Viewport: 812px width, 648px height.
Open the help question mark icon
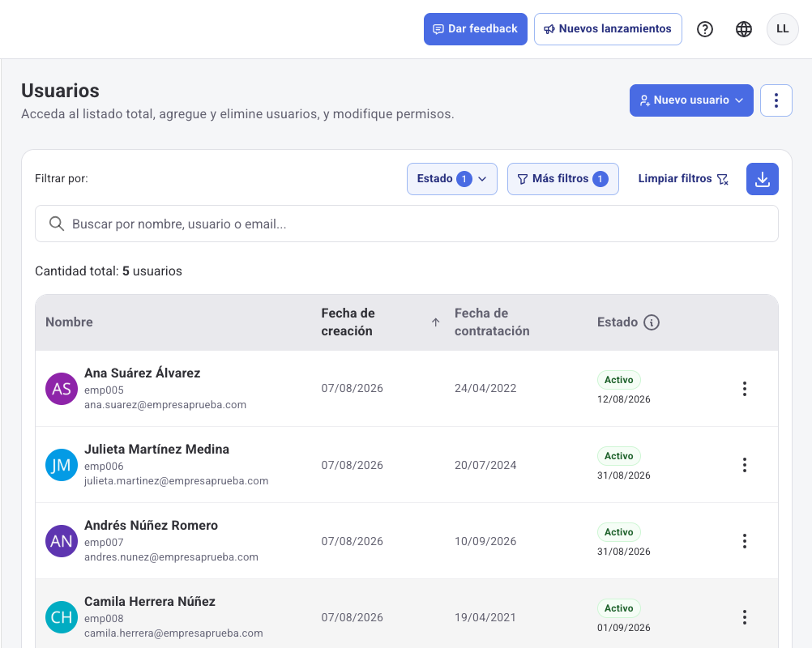(x=705, y=29)
